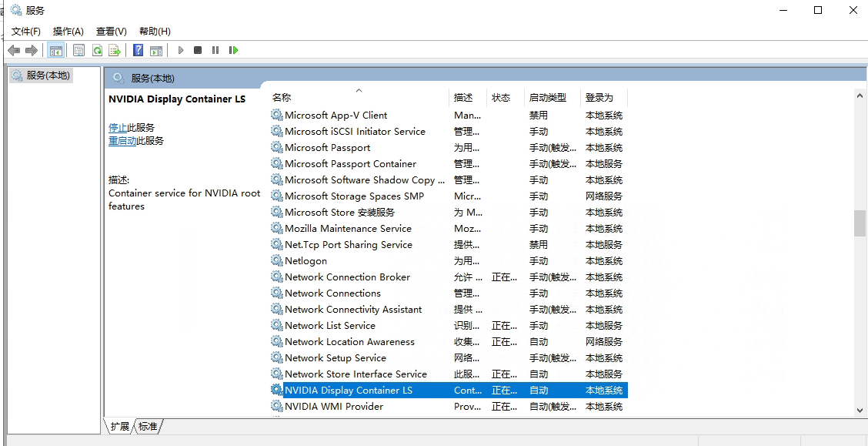Click the scrollbar down arrow

860,411
